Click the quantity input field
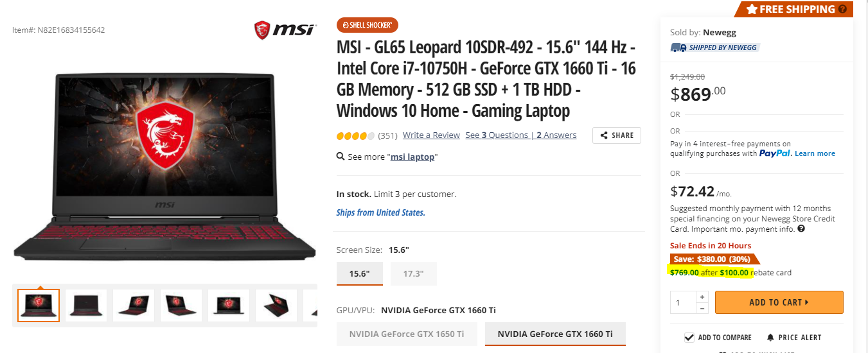 coord(683,302)
